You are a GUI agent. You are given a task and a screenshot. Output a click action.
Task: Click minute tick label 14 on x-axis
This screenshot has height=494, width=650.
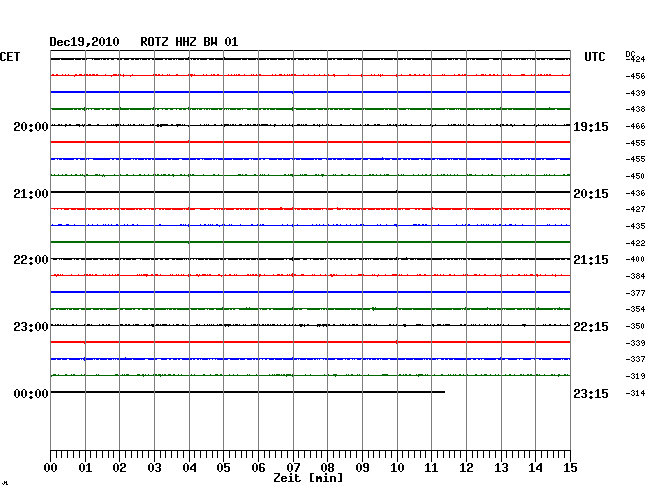(535, 468)
